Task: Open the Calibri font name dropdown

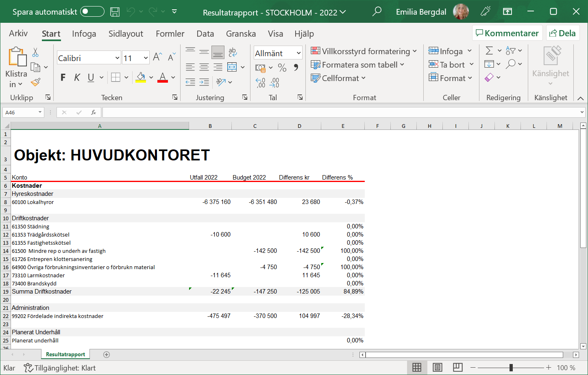Action: tap(117, 58)
